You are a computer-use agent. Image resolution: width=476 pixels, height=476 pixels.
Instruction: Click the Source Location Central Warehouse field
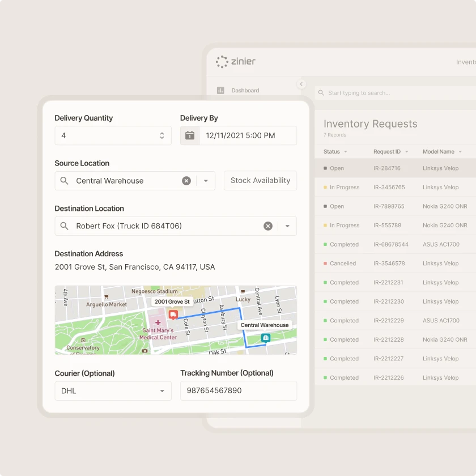click(x=135, y=181)
